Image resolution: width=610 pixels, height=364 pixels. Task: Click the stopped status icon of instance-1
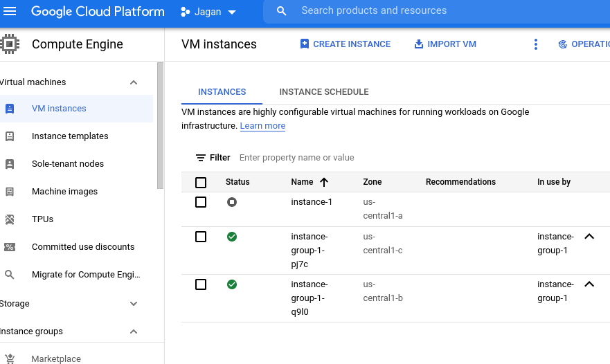232,202
